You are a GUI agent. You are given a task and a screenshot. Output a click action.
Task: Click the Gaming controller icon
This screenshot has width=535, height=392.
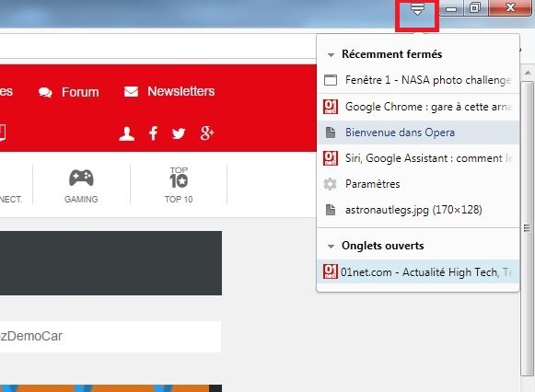pos(81,178)
